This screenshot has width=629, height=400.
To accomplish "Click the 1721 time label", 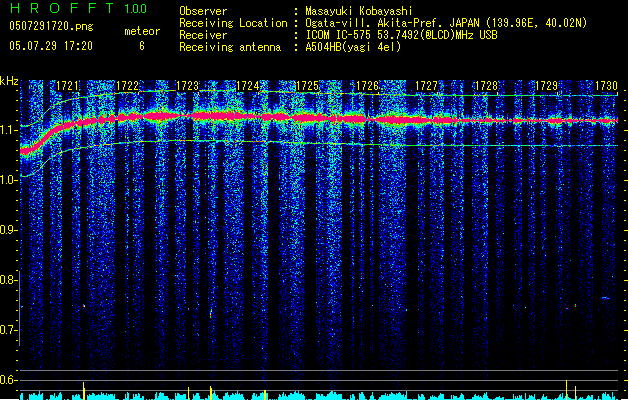I will 67,86.
